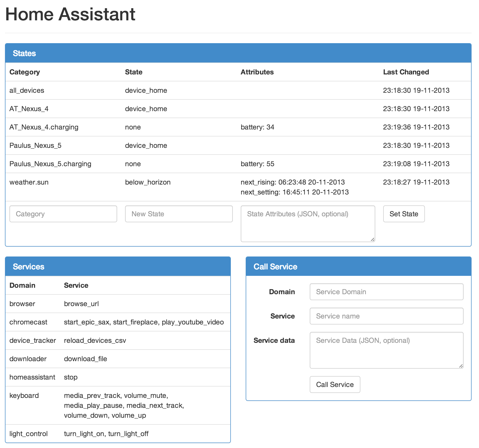This screenshot has width=479, height=448.
Task: Click the Service Data JSON textarea
Action: [386, 350]
